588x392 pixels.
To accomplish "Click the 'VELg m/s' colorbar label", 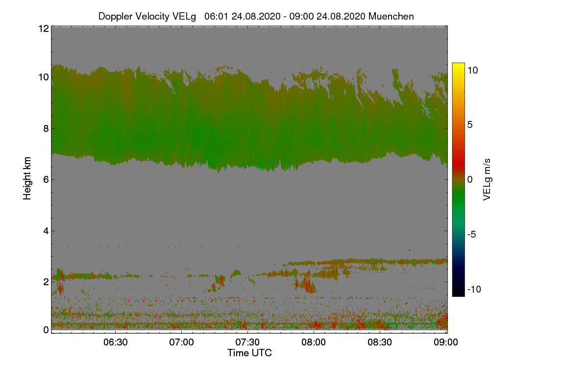I will pyautogui.click(x=487, y=178).
